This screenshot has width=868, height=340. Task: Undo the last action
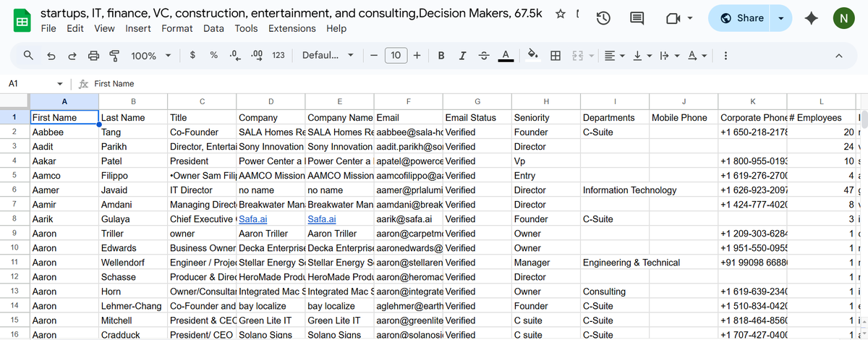coord(51,55)
